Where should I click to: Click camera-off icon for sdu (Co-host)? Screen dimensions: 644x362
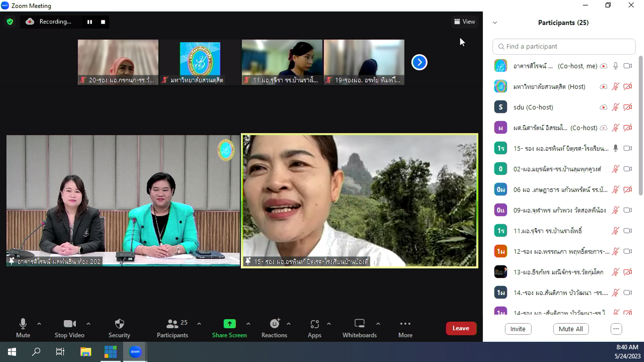pos(628,107)
